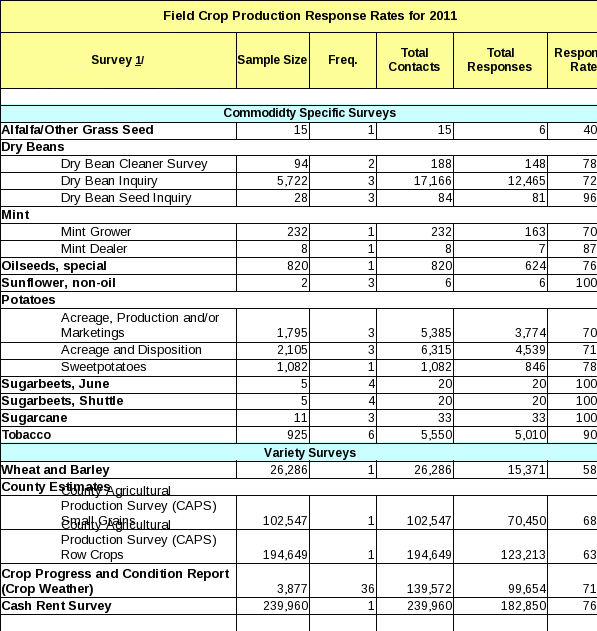Select Sugarcane total contacts value 33
This screenshot has width=597, height=631.
[x=415, y=418]
